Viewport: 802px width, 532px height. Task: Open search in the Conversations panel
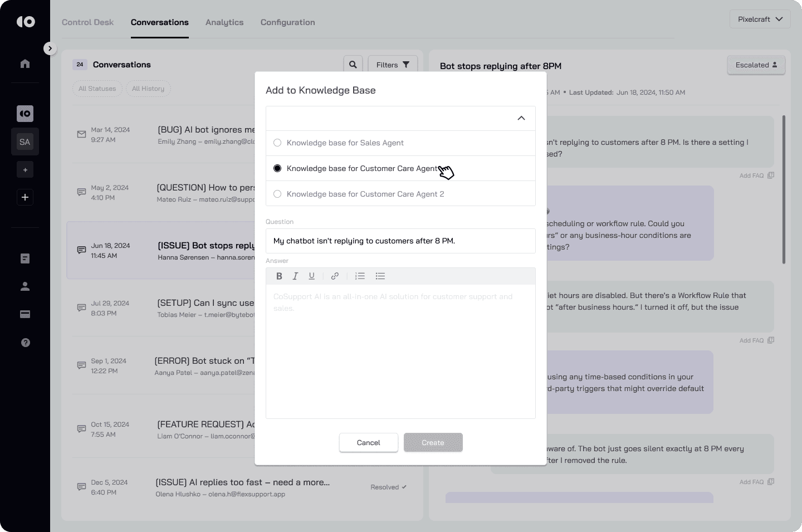353,65
